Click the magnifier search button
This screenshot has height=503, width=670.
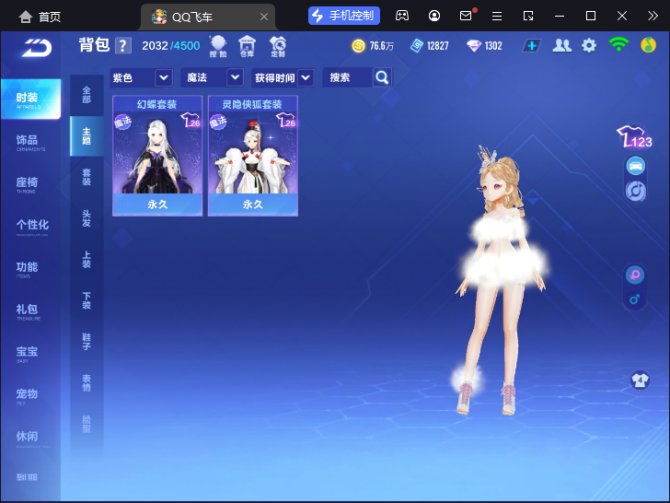coord(382,77)
